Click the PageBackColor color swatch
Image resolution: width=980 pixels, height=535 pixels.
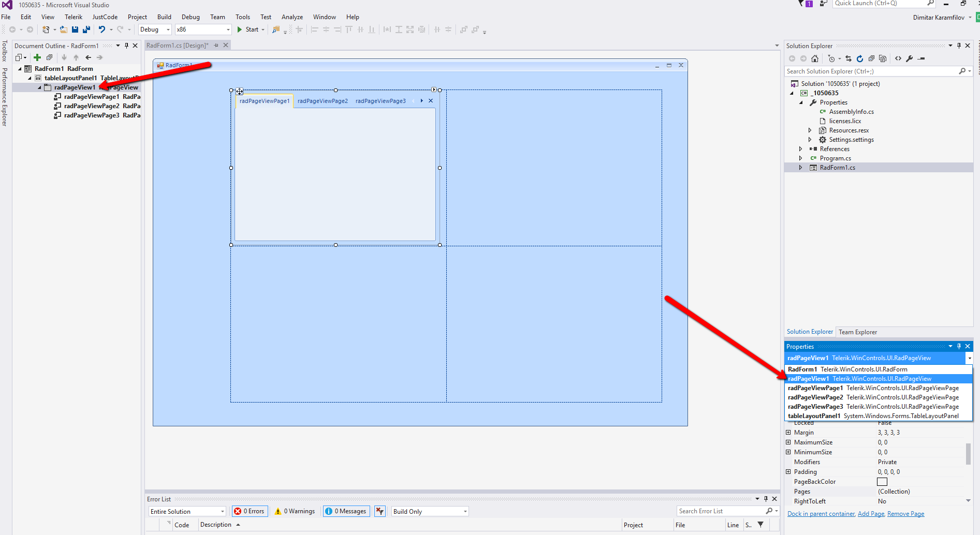click(882, 482)
